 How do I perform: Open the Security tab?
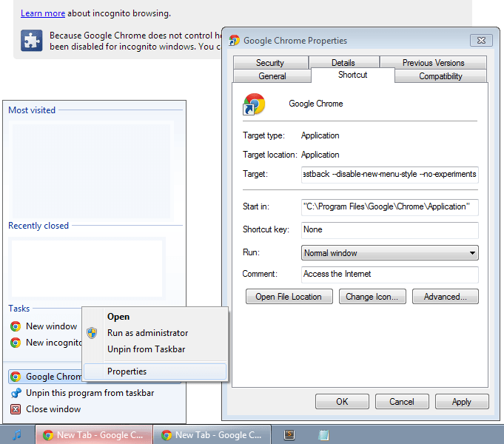coord(270,63)
